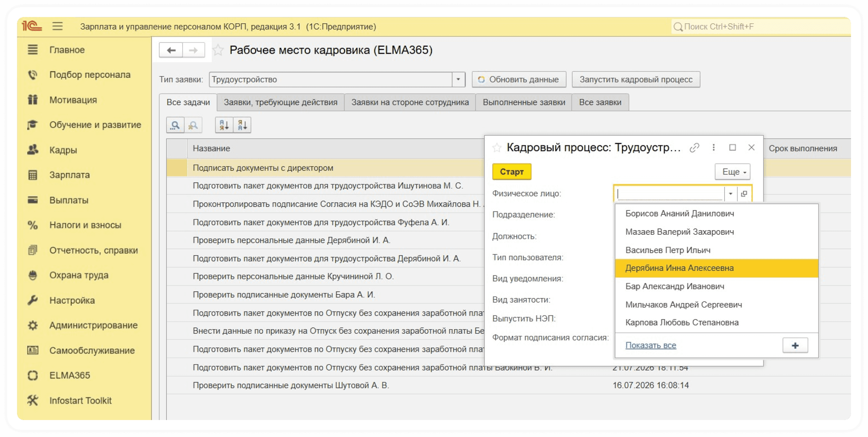Click the cancel search icon in the toolbar

tap(193, 125)
